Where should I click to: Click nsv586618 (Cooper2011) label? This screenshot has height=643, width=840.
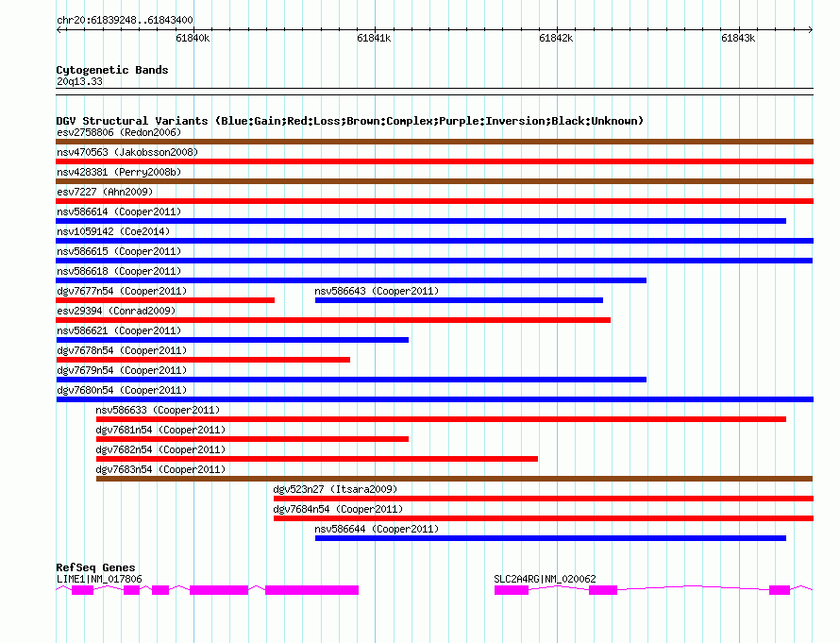(x=119, y=271)
